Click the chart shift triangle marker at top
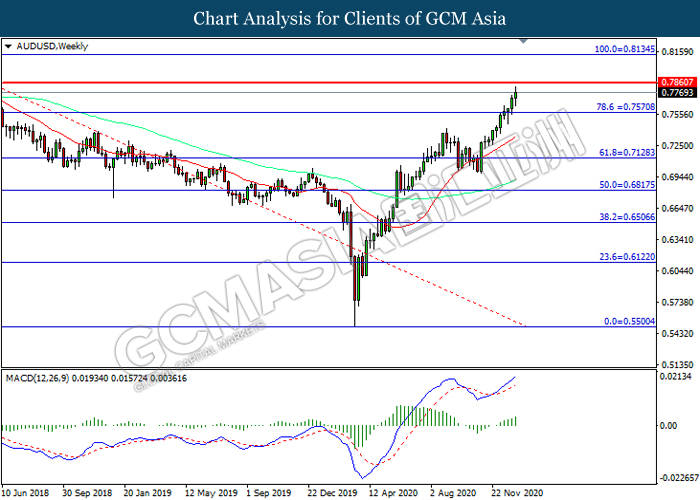This screenshot has height=500, width=700. 524,41
